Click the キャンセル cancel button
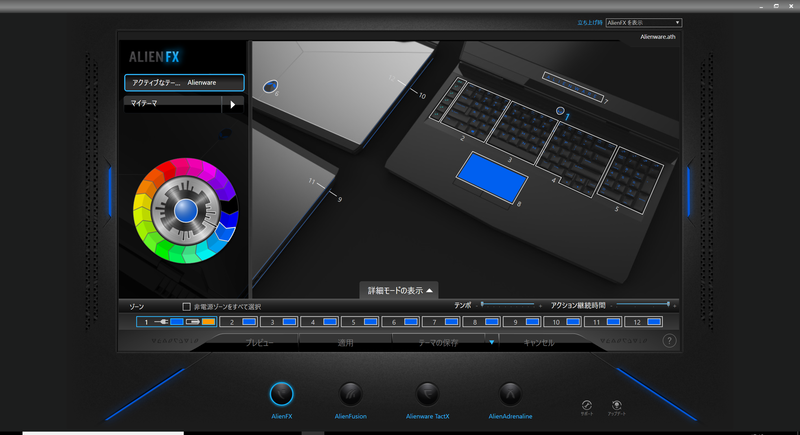The image size is (800, 435). 539,343
